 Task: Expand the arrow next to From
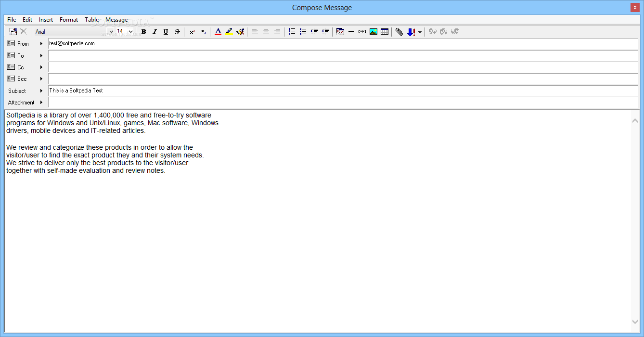[x=41, y=44]
